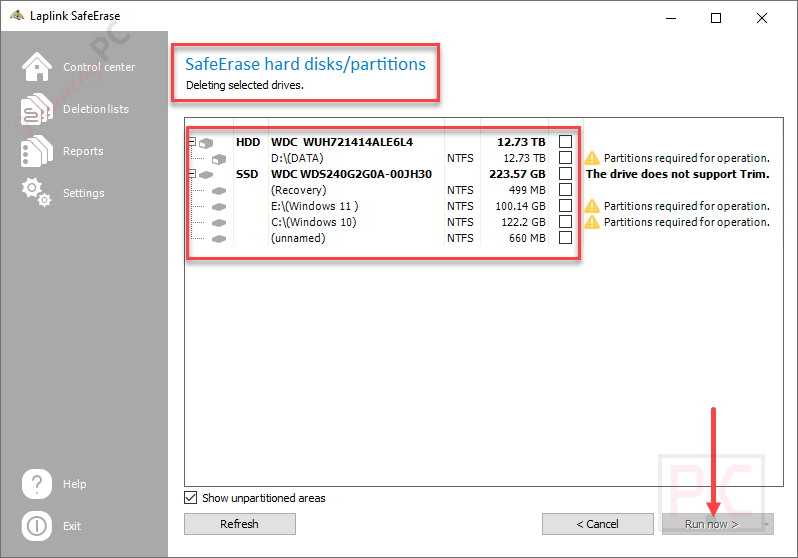This screenshot has width=798, height=558.
Task: Open the Control center home icon
Action: coord(37,67)
